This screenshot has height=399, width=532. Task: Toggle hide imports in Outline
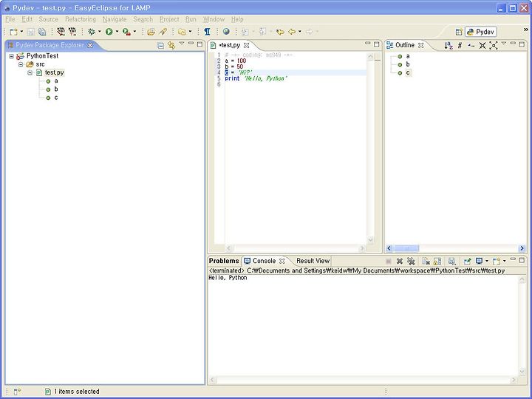tap(471, 45)
